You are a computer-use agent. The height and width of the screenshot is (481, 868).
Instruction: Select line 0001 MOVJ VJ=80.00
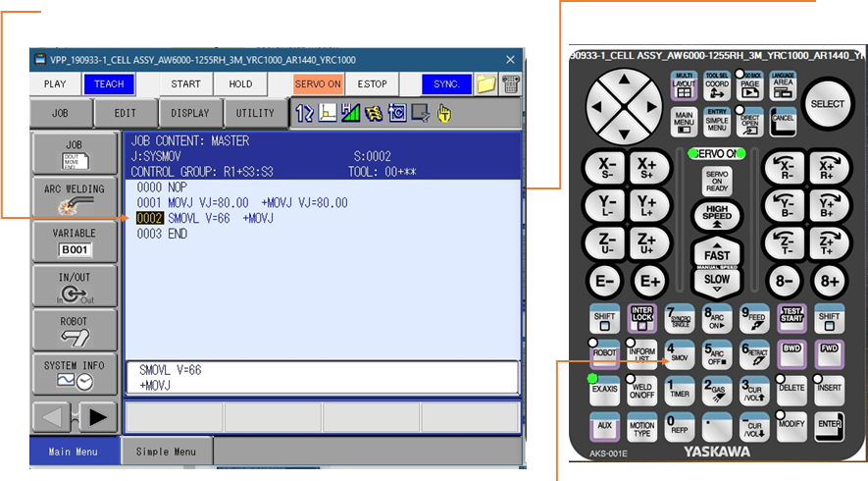pyautogui.click(x=242, y=203)
